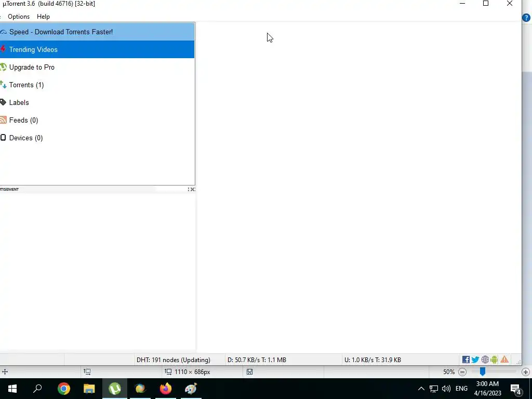This screenshot has width=532, height=399.
Task: Click the orange RSS Feeds icon
Action: (4, 120)
